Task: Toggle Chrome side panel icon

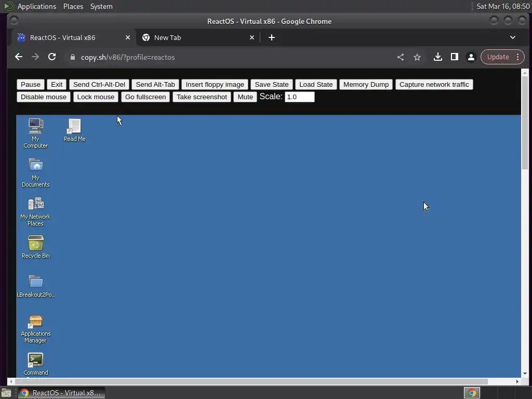Action: tap(454, 57)
